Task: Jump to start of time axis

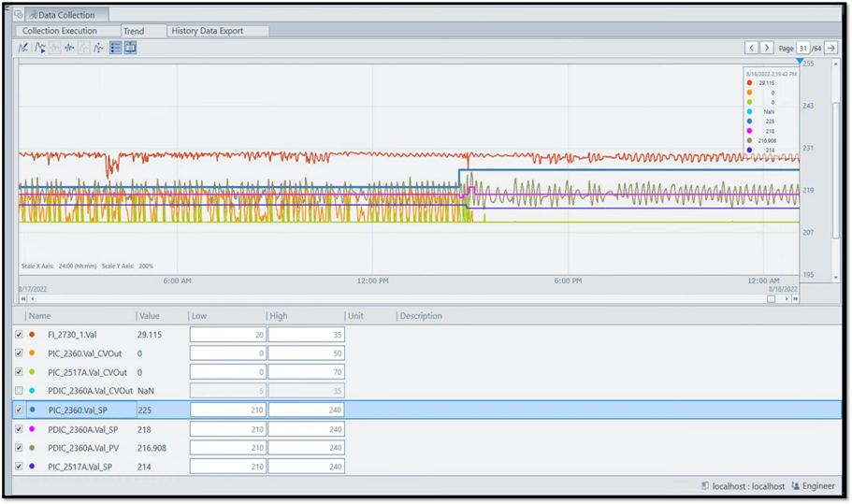Action: tap(22, 298)
